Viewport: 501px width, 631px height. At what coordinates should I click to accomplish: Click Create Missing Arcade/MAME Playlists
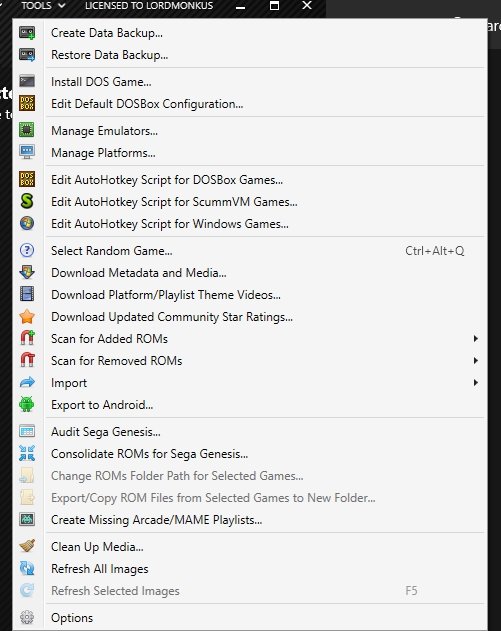click(x=156, y=520)
